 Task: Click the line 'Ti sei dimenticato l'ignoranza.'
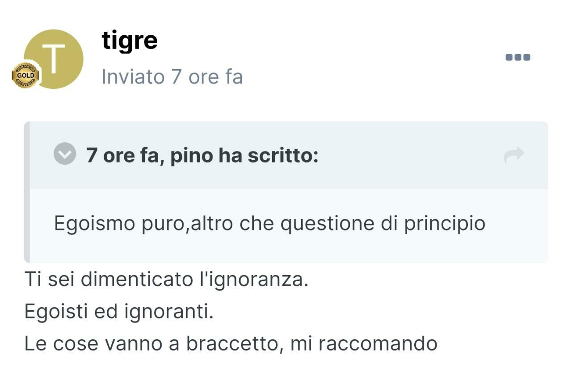point(166,280)
